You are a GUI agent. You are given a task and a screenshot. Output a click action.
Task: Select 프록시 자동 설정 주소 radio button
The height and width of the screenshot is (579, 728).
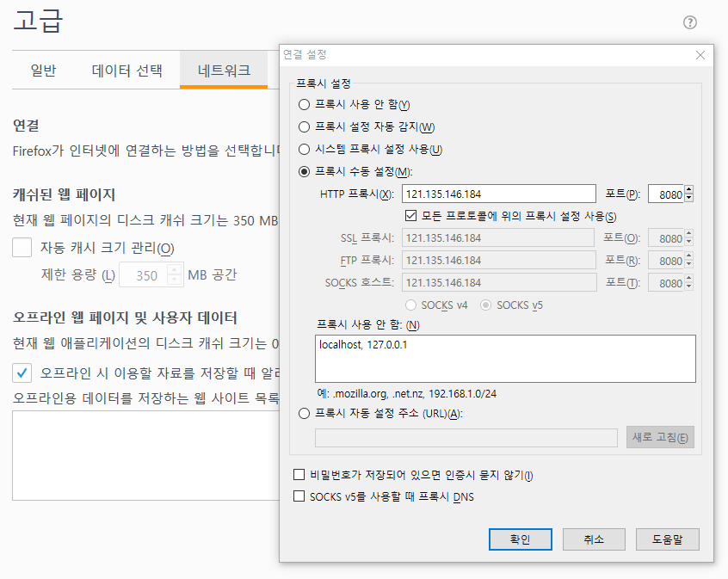(304, 414)
